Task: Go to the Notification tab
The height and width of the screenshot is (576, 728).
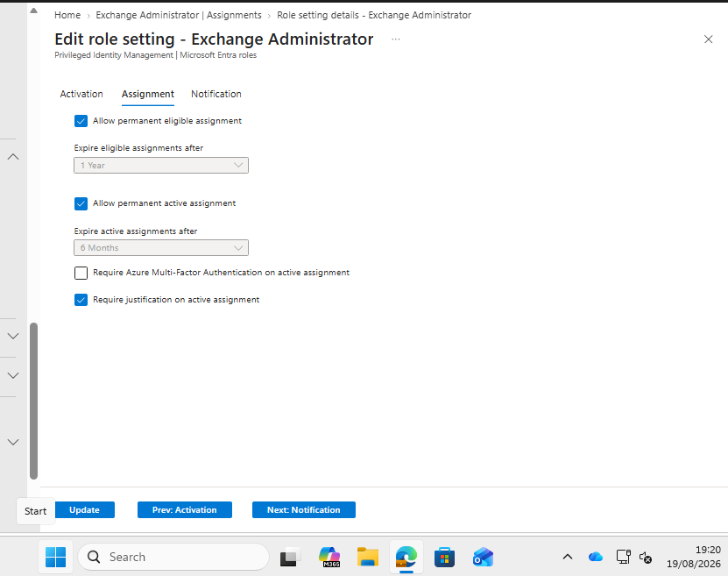Action: [216, 94]
